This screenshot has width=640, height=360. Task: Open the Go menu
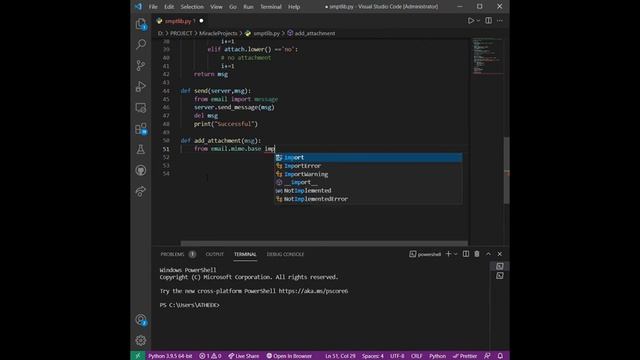coord(233,7)
